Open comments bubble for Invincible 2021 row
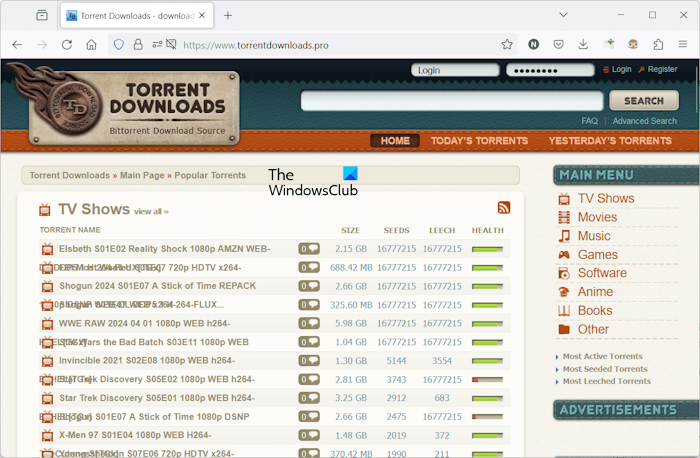This screenshot has height=458, width=700. [309, 360]
